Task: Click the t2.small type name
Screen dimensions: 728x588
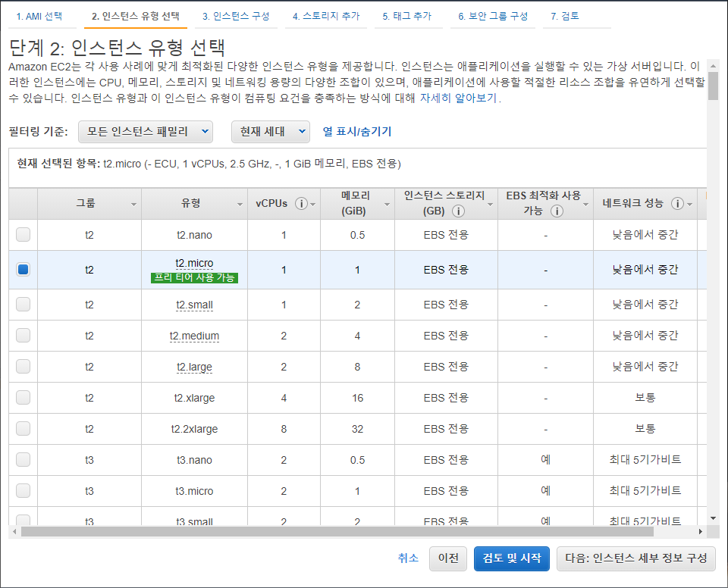Action: pyautogui.click(x=195, y=305)
